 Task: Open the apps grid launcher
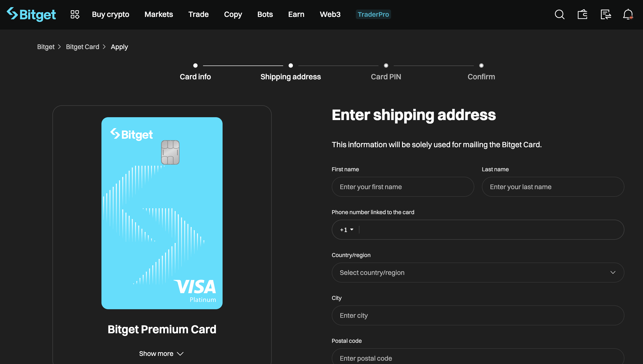coord(74,14)
